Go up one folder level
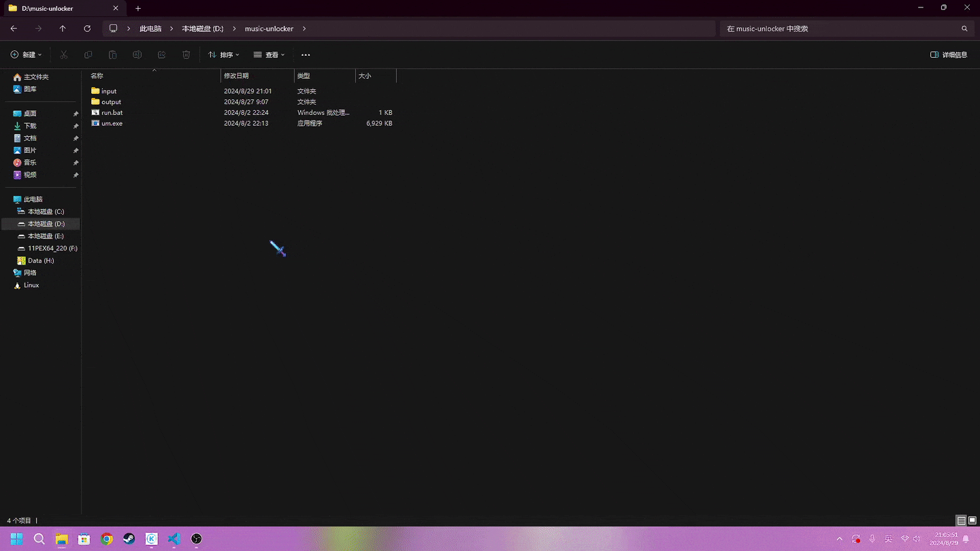The image size is (980, 551). tap(63, 29)
